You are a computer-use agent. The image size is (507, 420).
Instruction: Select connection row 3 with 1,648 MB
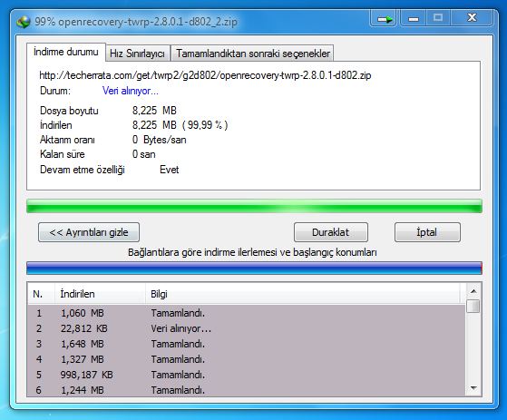247,344
